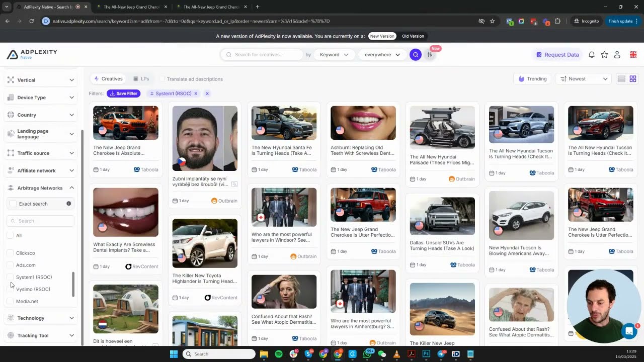Viewport: 644px width, 362px height.
Task: Switch to grid view layout
Action: [633, 79]
